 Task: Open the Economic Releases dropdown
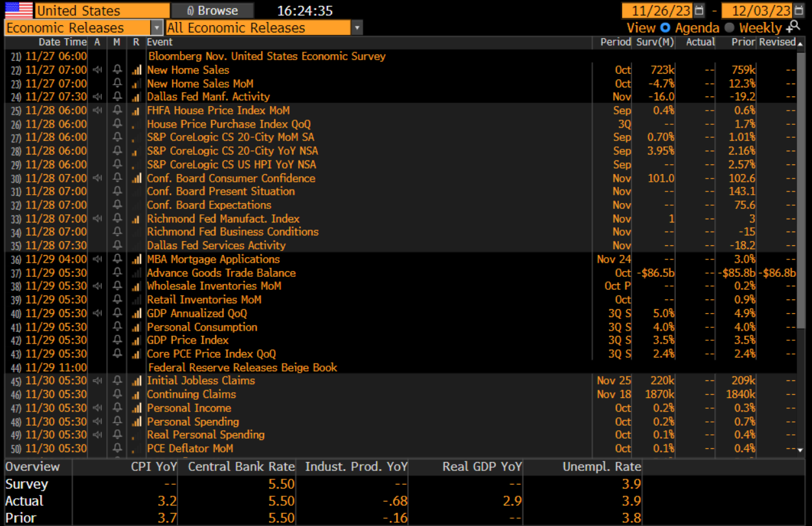click(x=155, y=28)
